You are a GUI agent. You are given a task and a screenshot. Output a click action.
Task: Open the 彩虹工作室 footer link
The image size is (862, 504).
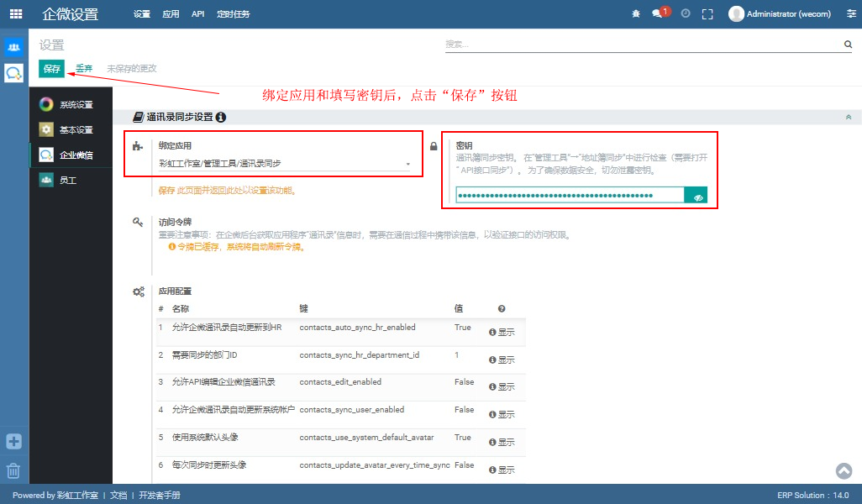[77, 496]
